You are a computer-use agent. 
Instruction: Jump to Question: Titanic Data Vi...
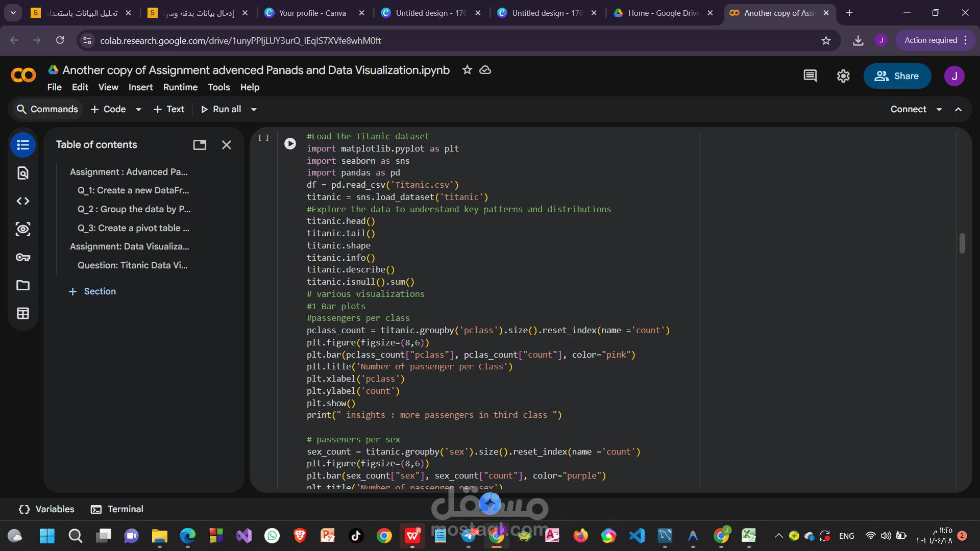pos(133,265)
